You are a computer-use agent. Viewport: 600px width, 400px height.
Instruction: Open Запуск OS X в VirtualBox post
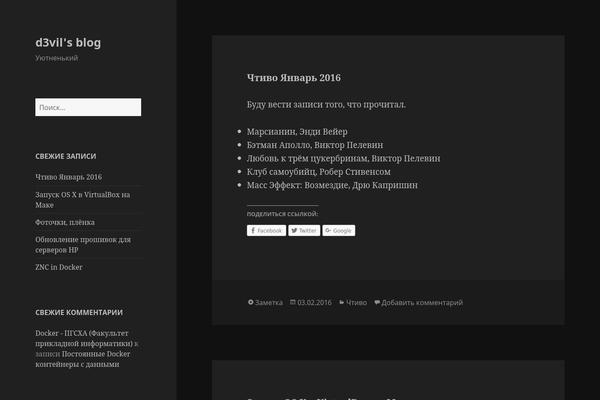83,198
